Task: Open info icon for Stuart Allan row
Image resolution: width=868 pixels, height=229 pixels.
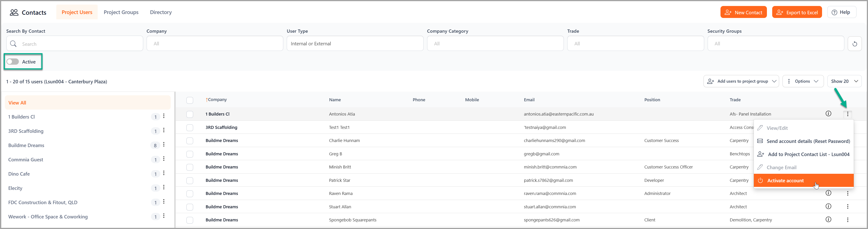Action: coord(828,206)
